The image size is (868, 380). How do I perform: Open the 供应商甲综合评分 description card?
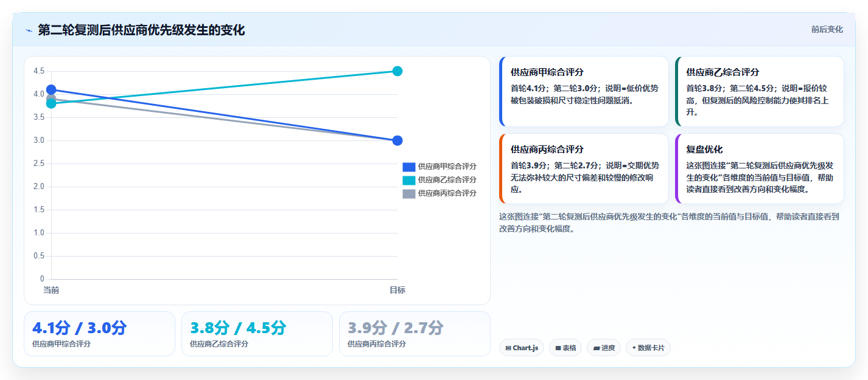(584, 91)
